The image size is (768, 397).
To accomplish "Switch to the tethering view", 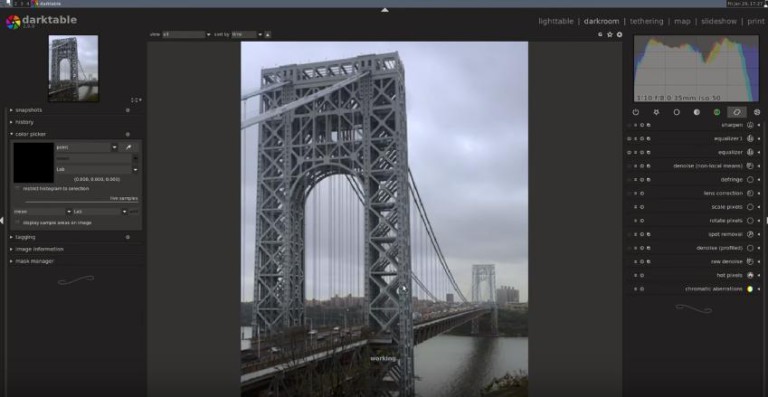I will [x=647, y=22].
